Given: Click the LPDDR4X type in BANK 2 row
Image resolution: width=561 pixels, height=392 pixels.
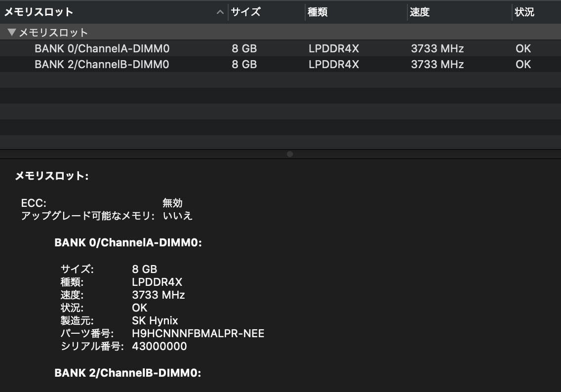Looking at the screenshot, I should pos(334,64).
